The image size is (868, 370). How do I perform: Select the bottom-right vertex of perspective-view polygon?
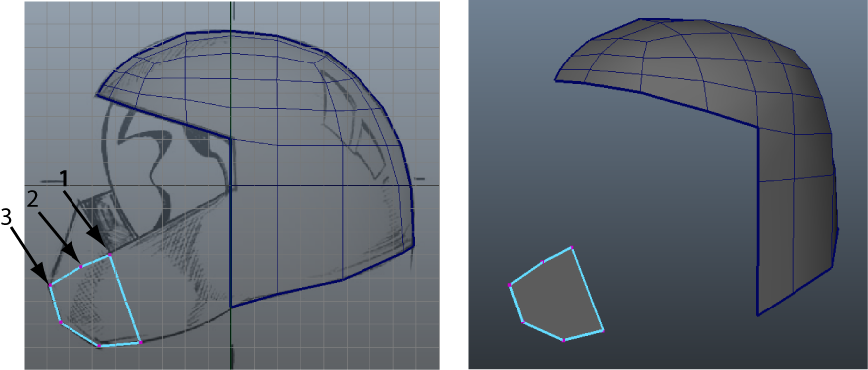tap(602, 330)
